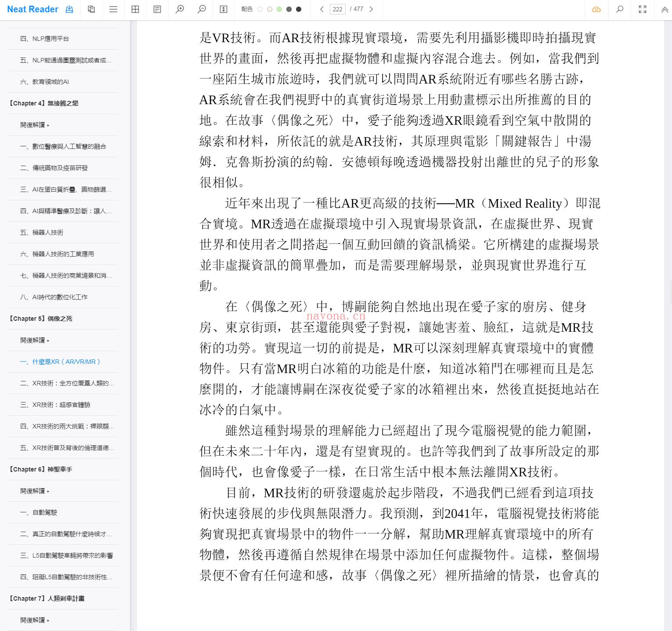Zoom in with the plus magnifier icon
Viewport: 672px width, 631px height.
(x=180, y=9)
